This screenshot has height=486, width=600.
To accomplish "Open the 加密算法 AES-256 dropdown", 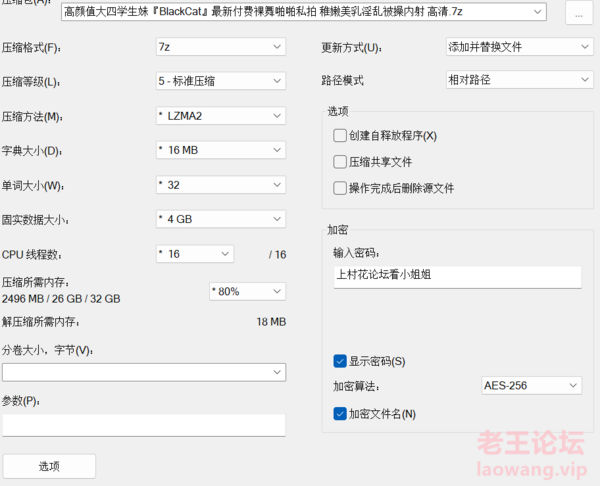I will (531, 385).
